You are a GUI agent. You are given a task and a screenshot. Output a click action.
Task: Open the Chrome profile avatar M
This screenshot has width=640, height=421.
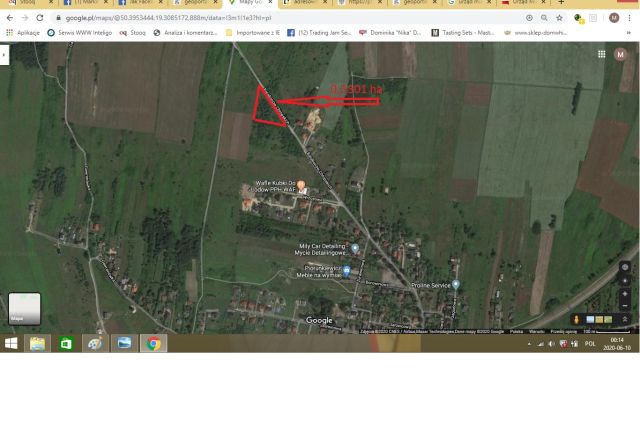[x=614, y=18]
